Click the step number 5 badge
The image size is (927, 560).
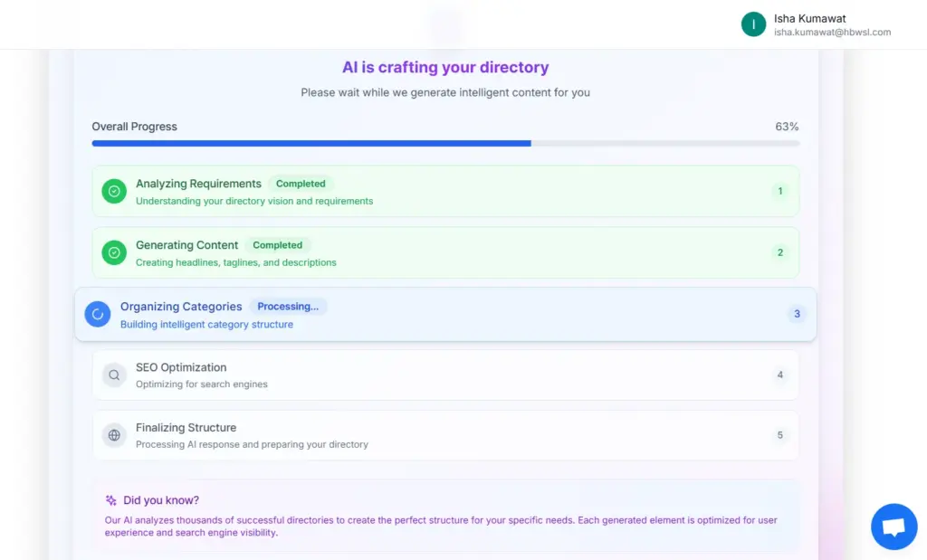(x=780, y=435)
